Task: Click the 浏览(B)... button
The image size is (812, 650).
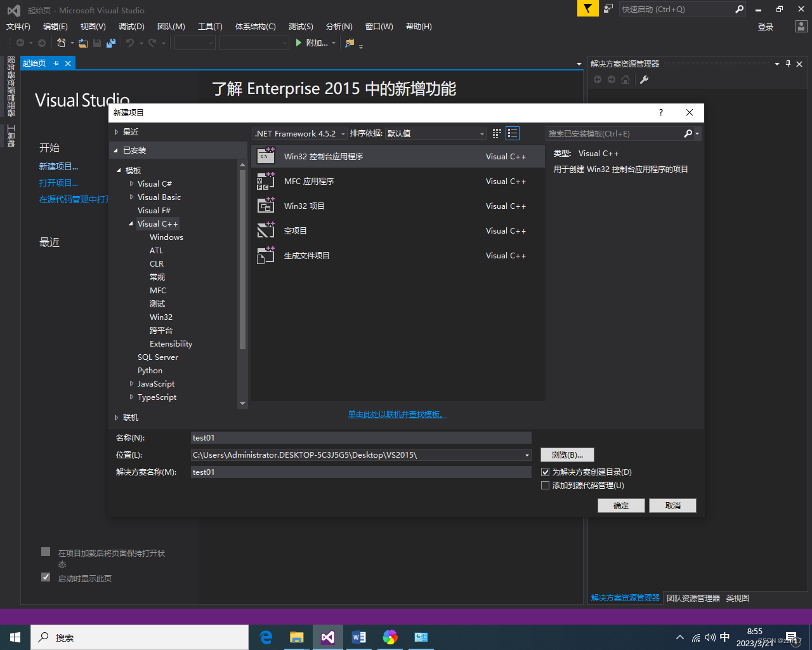Action: pos(566,454)
